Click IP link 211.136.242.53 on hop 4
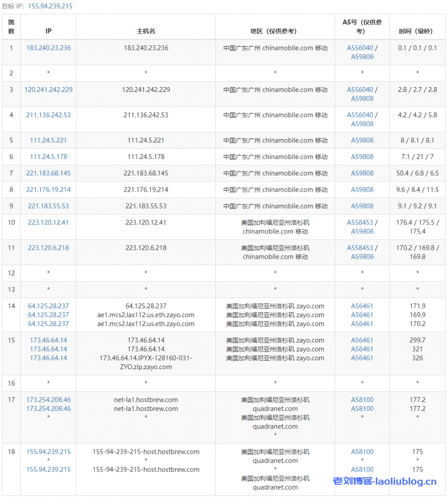The image size is (448, 498). pyautogui.click(x=48, y=115)
